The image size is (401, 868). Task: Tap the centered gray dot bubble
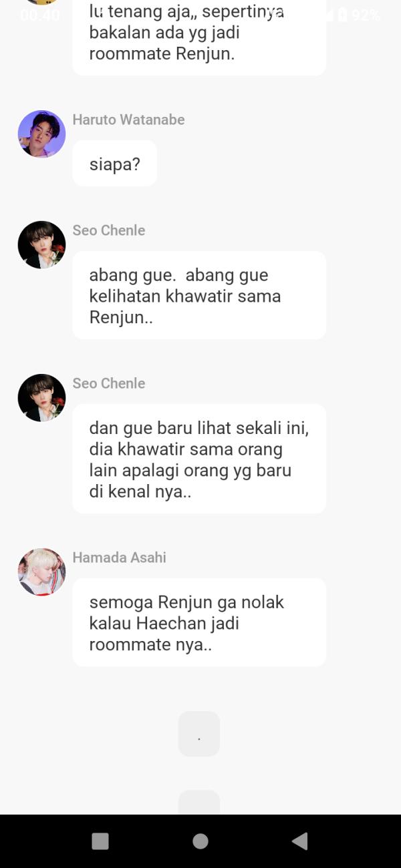pyautogui.click(x=199, y=734)
